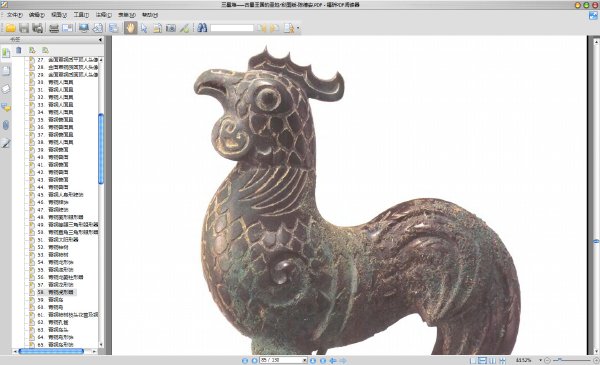600x365 pixels.
Task: Click the Save floppy disk icon
Action: click(x=24, y=28)
